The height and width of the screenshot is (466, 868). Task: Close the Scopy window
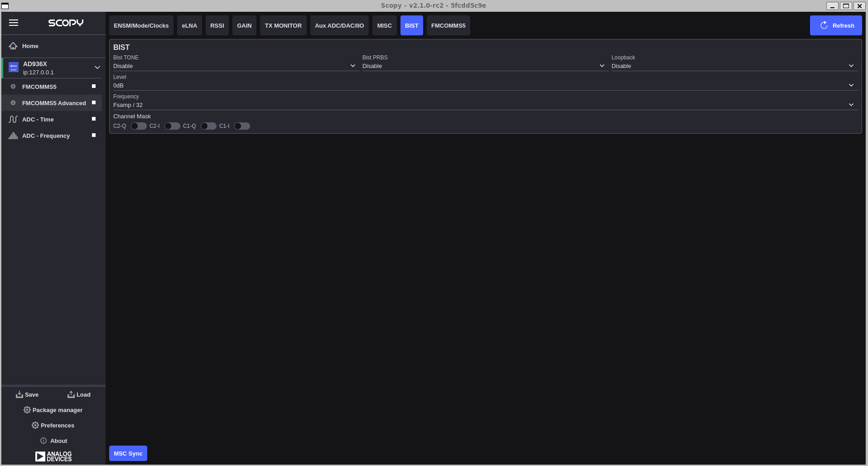pos(859,6)
